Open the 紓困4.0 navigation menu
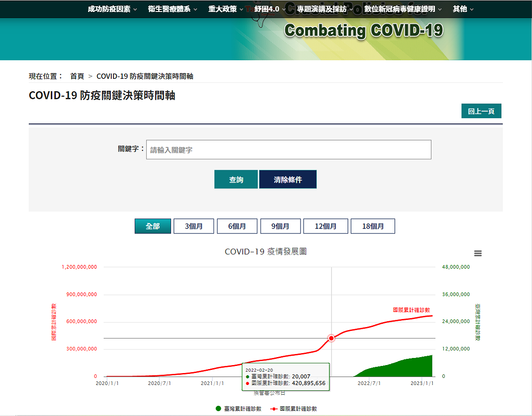Screen dimensions: 532x416 click(270, 9)
